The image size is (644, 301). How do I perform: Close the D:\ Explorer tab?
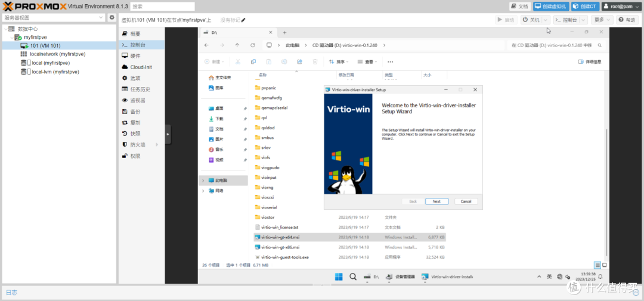pyautogui.click(x=270, y=32)
